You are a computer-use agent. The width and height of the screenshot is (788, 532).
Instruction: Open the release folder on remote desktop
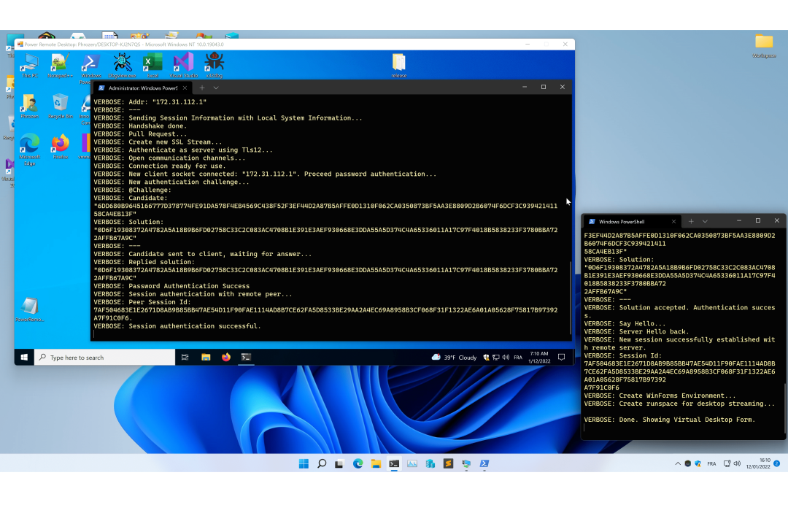(398, 66)
